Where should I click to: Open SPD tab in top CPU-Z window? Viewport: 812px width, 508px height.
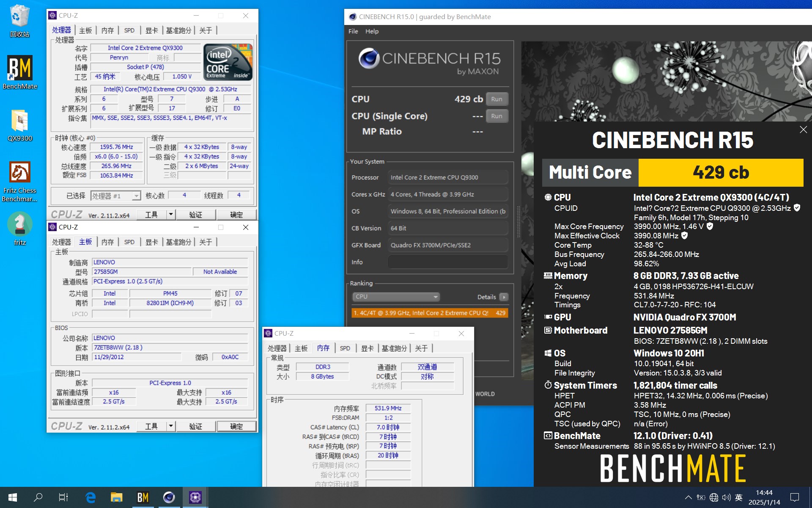click(x=129, y=30)
